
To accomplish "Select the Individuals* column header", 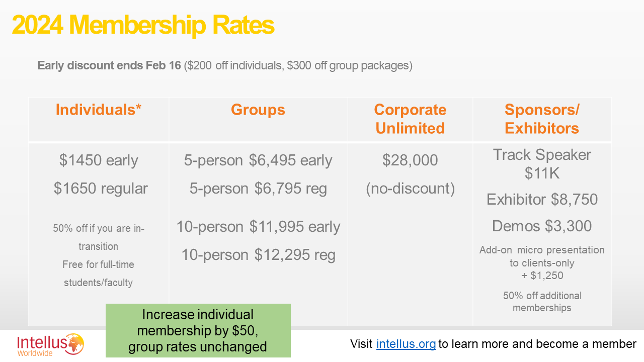I will pos(99,110).
